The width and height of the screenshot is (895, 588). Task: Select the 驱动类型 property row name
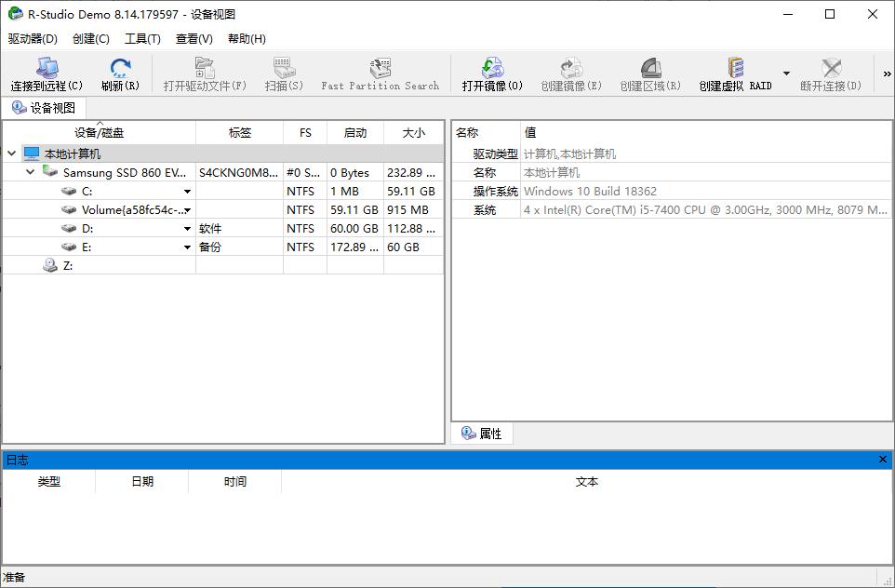click(x=496, y=154)
